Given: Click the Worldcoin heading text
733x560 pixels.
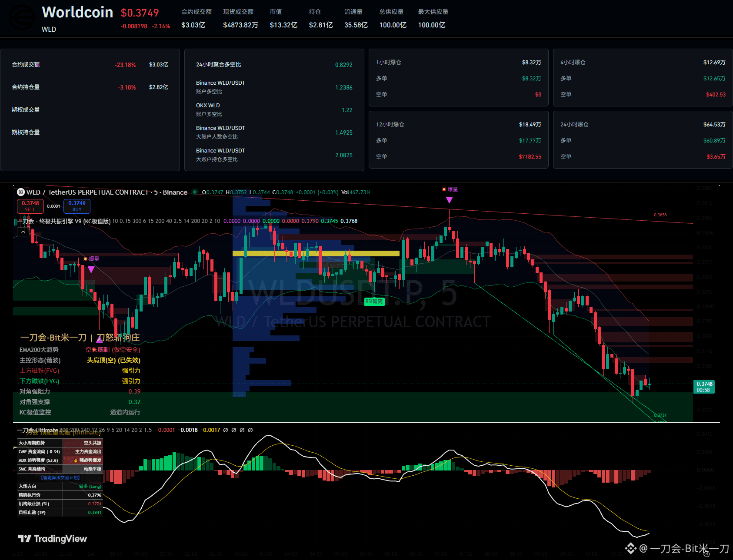Looking at the screenshot, I should [77, 12].
